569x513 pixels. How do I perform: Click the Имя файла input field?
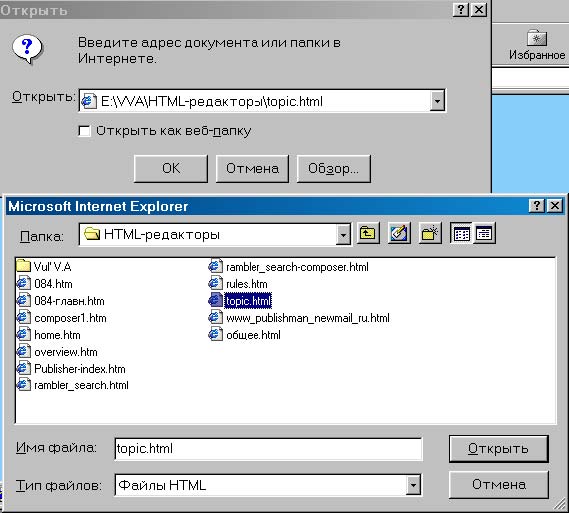(x=268, y=449)
